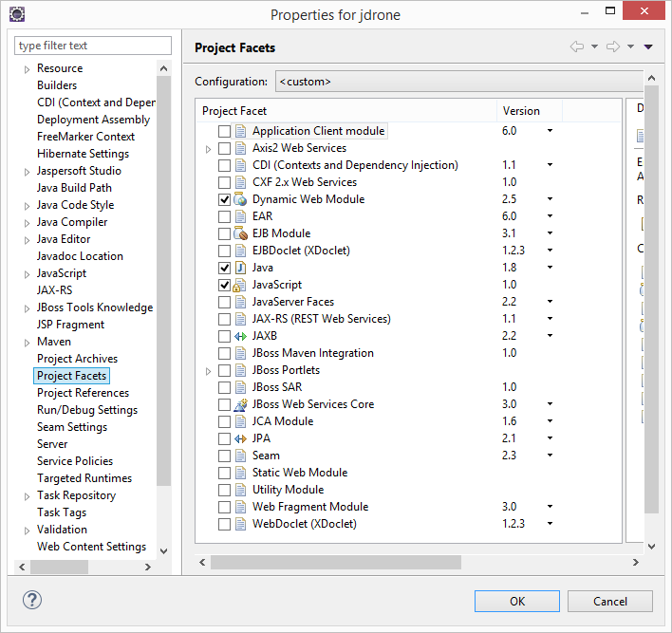Open the Configuration combo box

click(x=459, y=82)
